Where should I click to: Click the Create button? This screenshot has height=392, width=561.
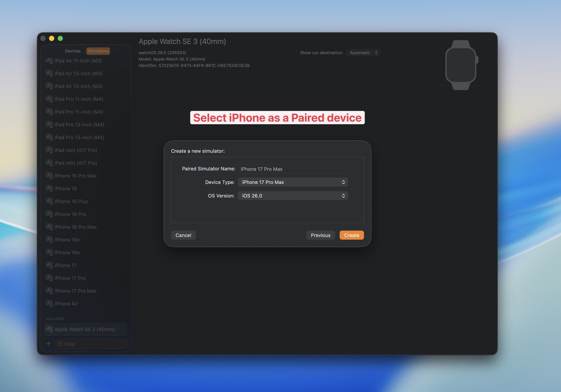(351, 235)
